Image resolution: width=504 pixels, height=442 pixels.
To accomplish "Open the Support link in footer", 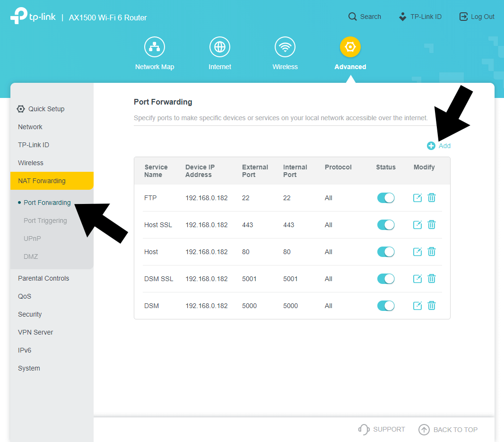I will (382, 430).
